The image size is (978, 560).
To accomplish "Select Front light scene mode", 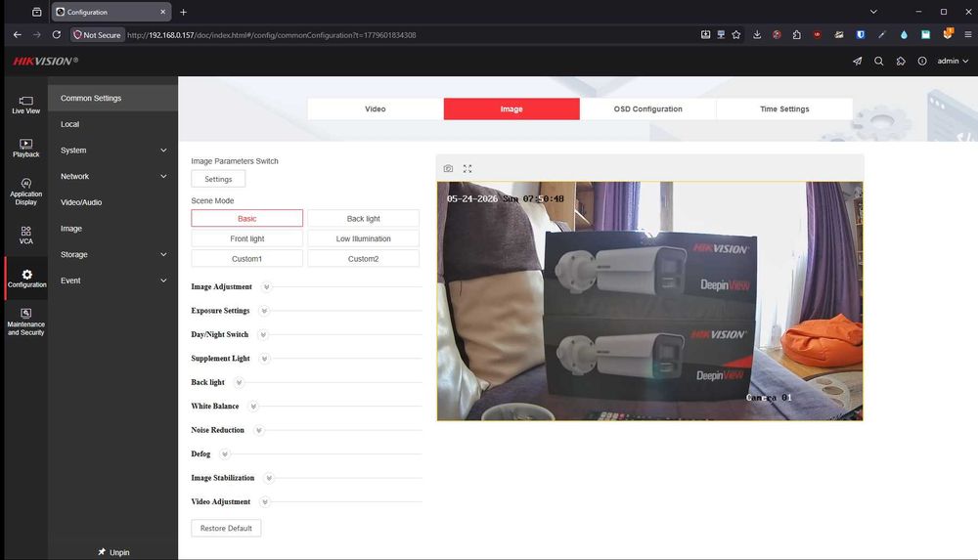I will (247, 238).
